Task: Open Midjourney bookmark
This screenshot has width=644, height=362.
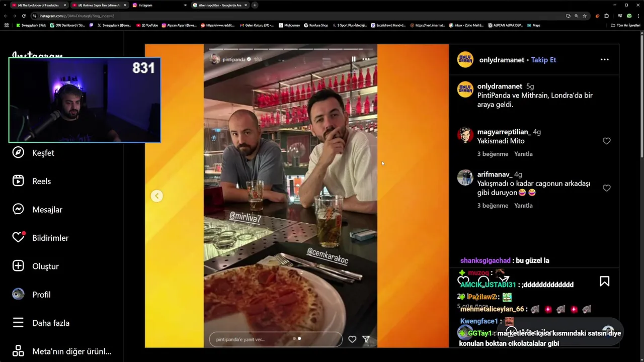Action: click(x=289, y=25)
